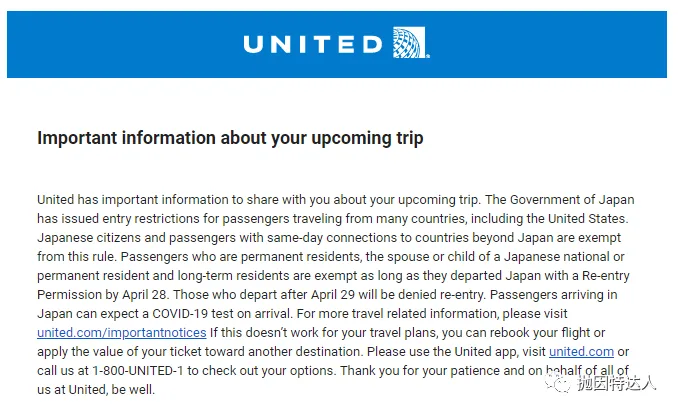Open the united.com/importantnotices link
The image size is (678, 412).
coord(121,333)
